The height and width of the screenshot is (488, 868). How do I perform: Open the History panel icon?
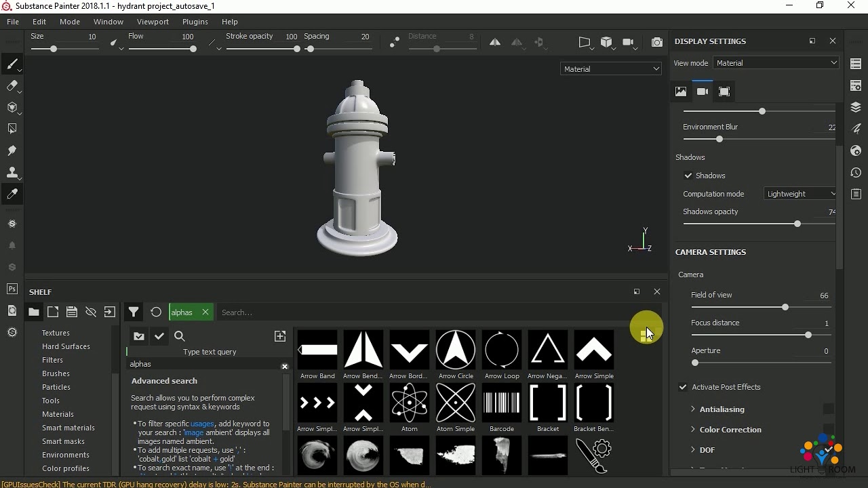pyautogui.click(x=856, y=172)
